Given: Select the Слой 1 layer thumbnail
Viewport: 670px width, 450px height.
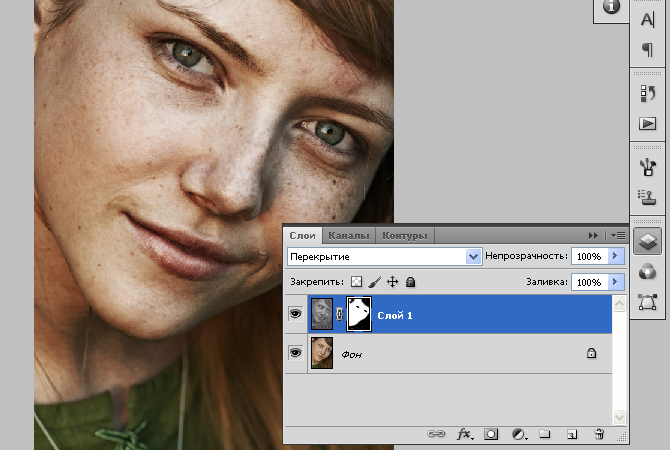Looking at the screenshot, I should [x=322, y=314].
